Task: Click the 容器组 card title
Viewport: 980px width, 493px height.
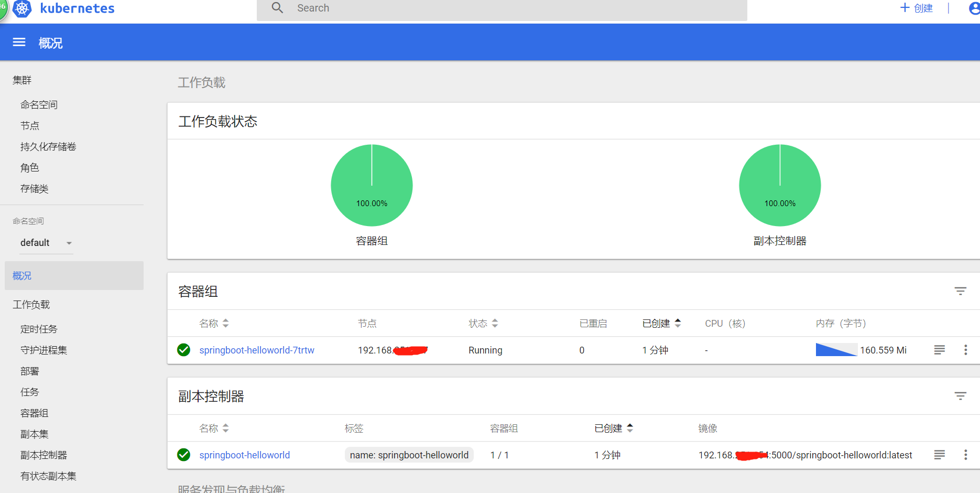Action: coord(198,292)
